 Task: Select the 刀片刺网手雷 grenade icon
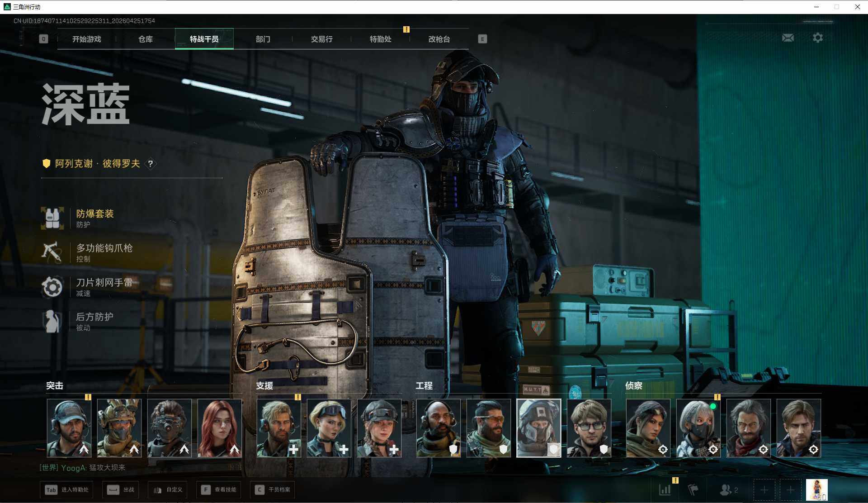[x=52, y=287]
